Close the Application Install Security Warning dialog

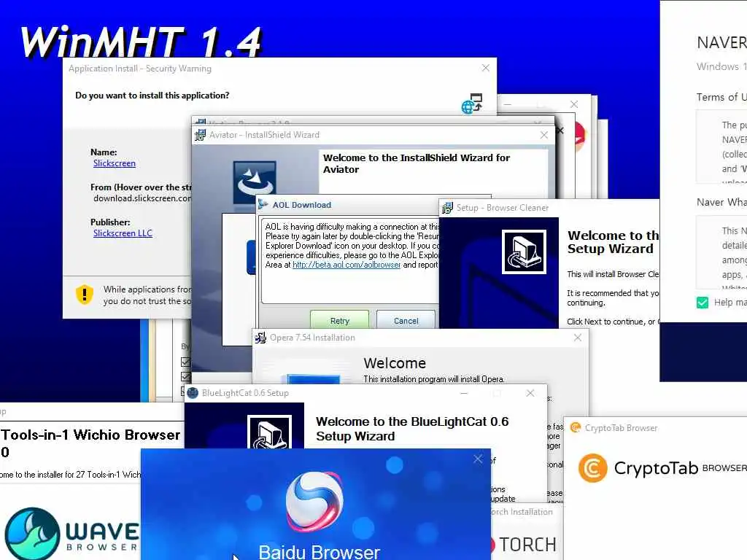485,68
